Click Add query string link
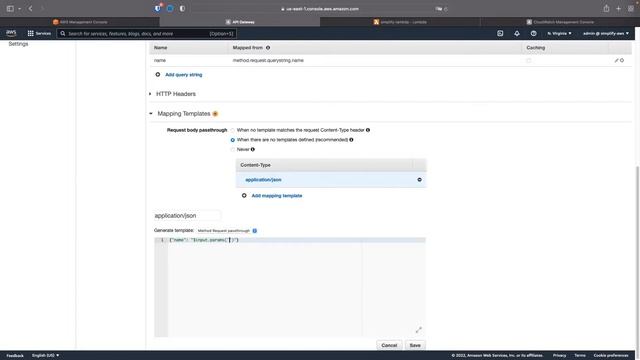Viewport: 640px width, 360px height. point(184,75)
